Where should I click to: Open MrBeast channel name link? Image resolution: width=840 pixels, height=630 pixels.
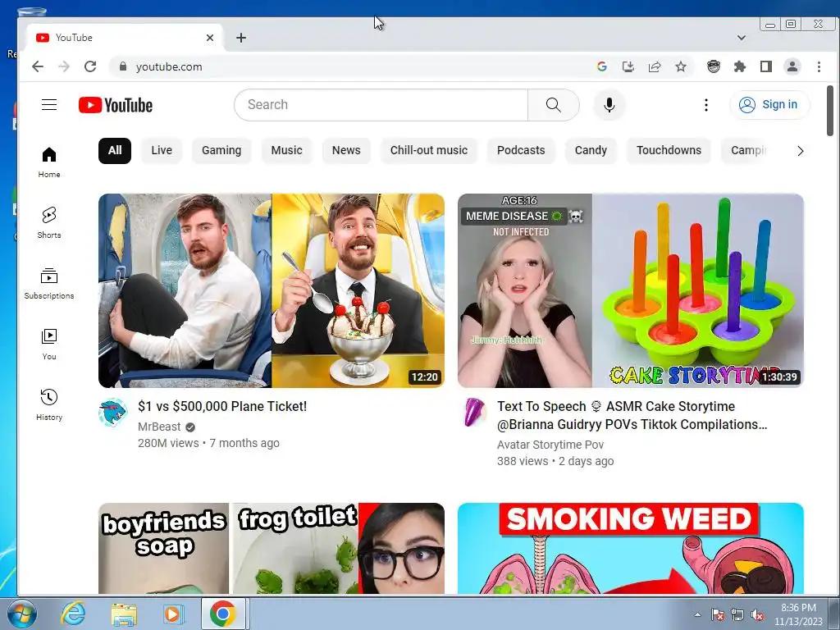coord(159,427)
